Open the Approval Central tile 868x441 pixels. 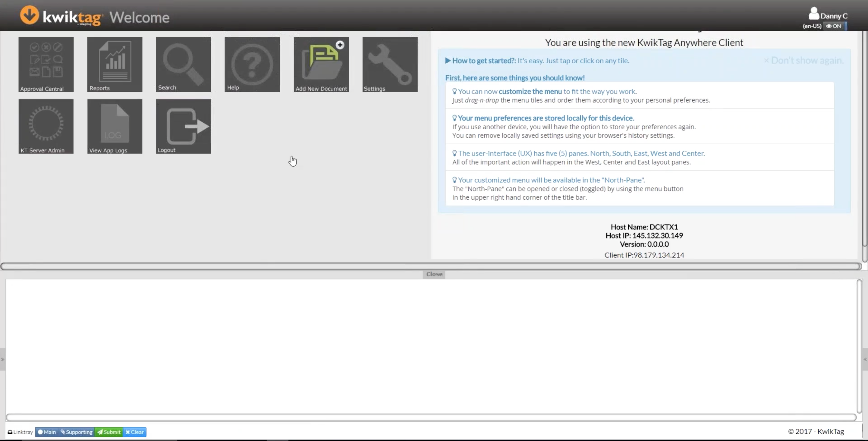click(x=46, y=64)
